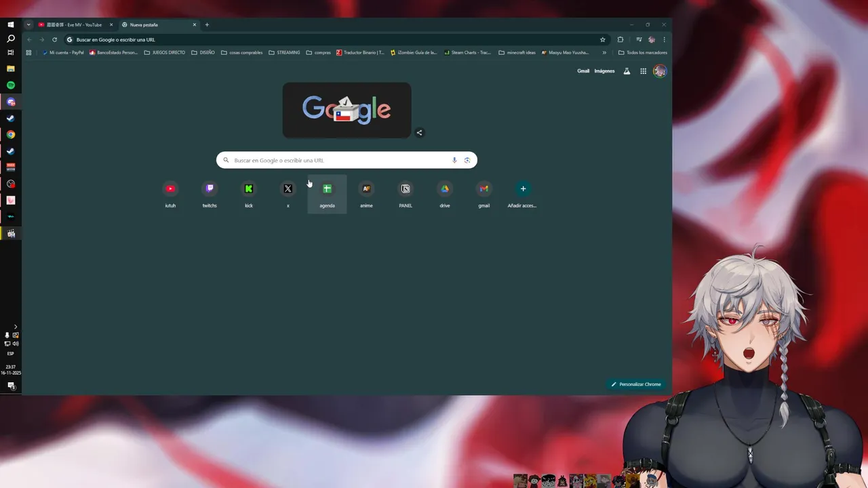This screenshot has width=868, height=488.
Task: Open the Windows Start menu
Action: click(11, 24)
